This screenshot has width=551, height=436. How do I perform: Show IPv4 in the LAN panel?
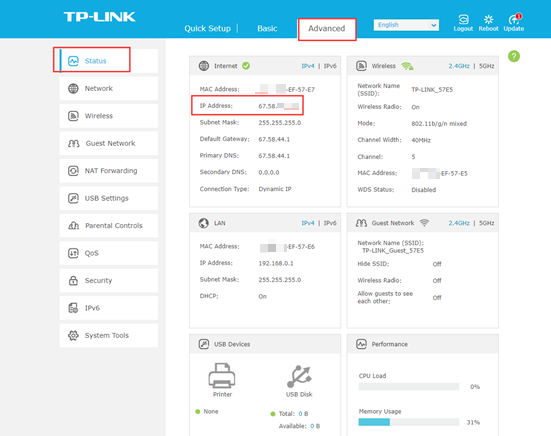(308, 223)
